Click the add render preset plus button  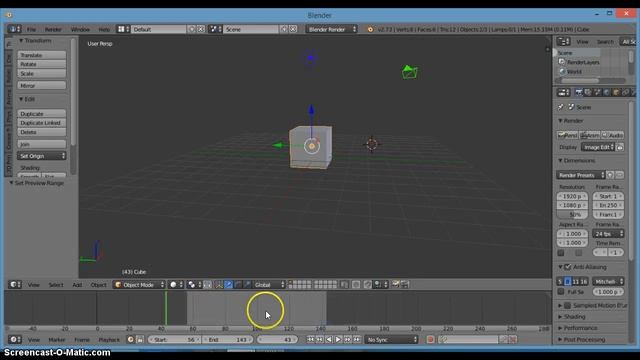tap(610, 175)
